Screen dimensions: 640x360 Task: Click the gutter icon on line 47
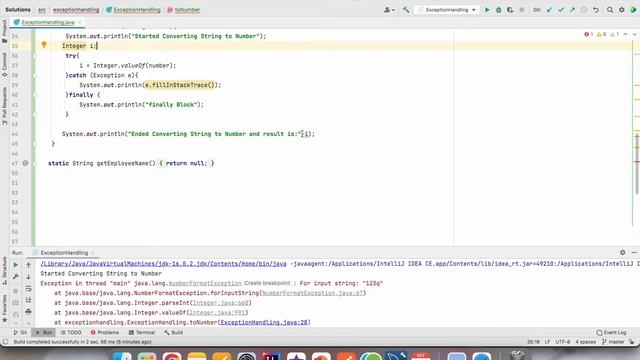coord(25,163)
